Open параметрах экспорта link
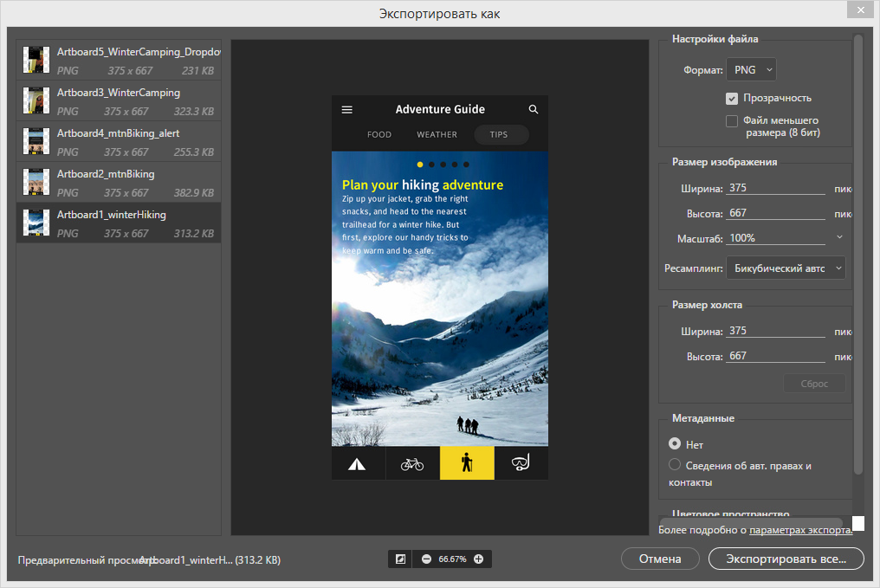 click(801, 530)
